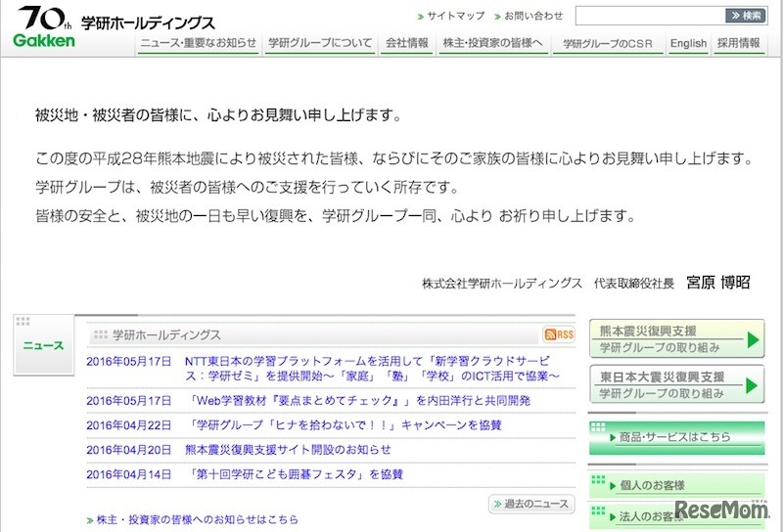Viewport: 783px width, 532px height.
Task: Click the Gakken 70th logo
Action: [44, 27]
